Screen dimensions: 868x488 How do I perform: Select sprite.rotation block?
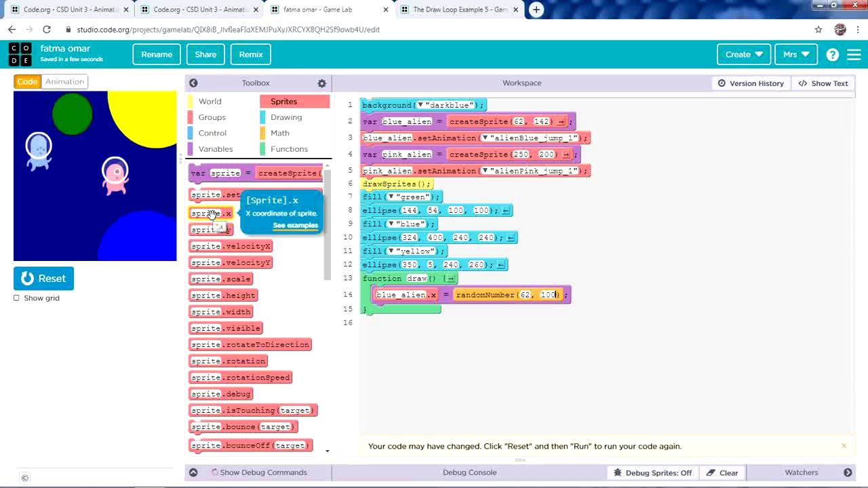click(228, 361)
